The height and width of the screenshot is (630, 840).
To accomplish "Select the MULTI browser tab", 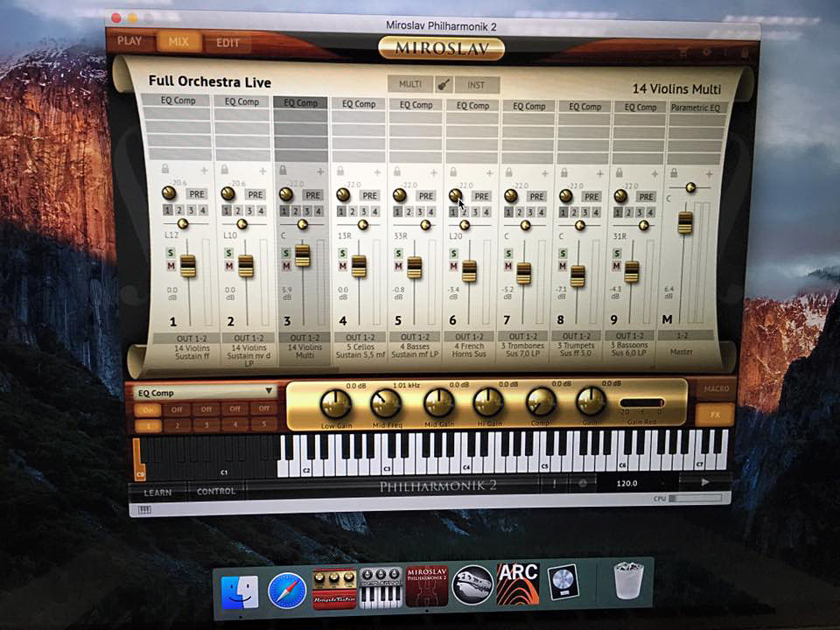I will (x=411, y=84).
